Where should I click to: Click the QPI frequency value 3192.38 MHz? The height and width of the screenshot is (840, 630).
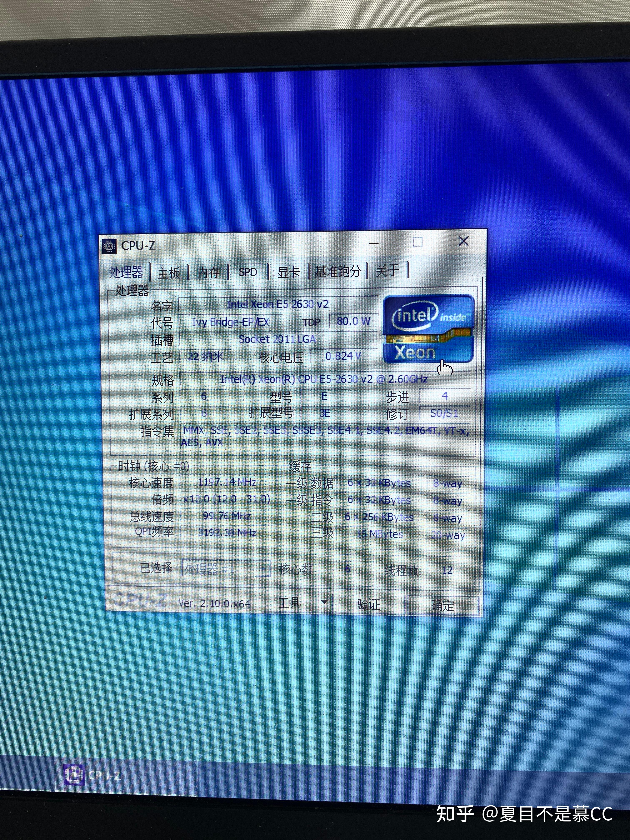click(x=227, y=533)
